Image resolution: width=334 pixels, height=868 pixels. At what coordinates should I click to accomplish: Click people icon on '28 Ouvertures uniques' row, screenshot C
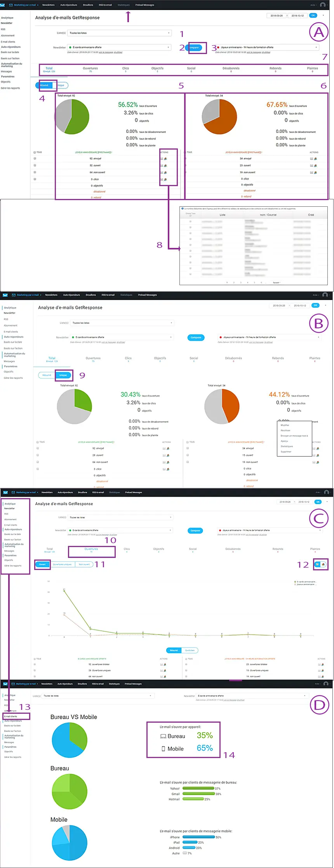(x=165, y=670)
